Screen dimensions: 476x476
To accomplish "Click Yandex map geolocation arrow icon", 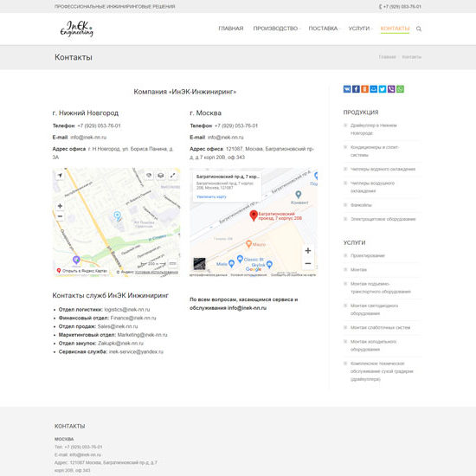I will 60,176.
